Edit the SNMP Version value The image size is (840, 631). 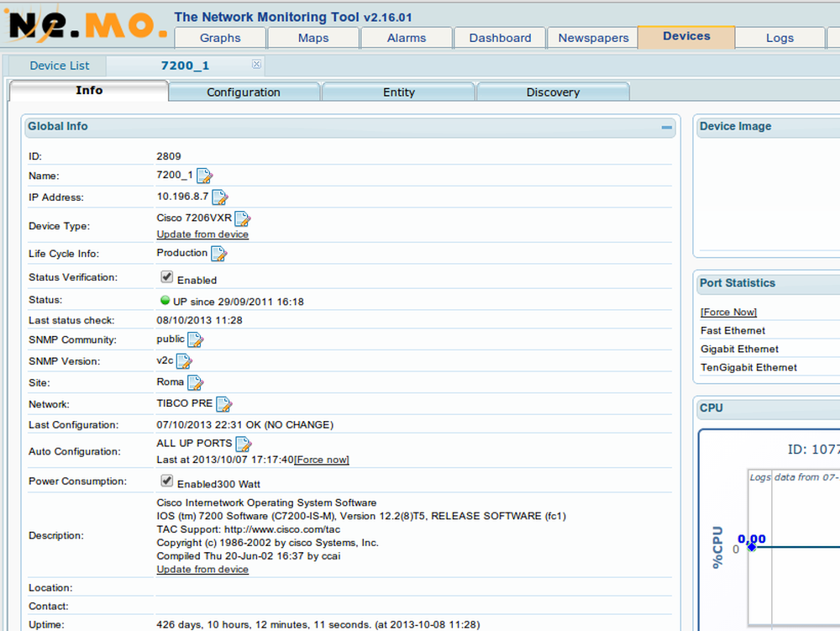pyautogui.click(x=186, y=360)
